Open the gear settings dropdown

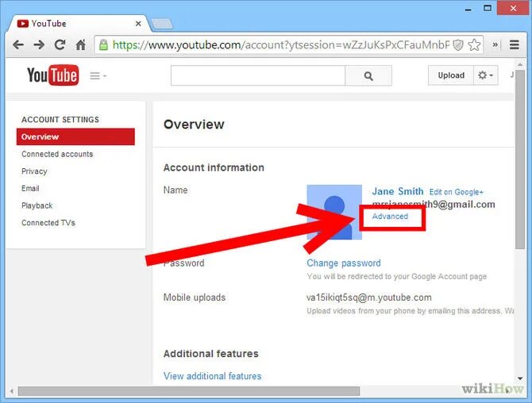click(486, 75)
